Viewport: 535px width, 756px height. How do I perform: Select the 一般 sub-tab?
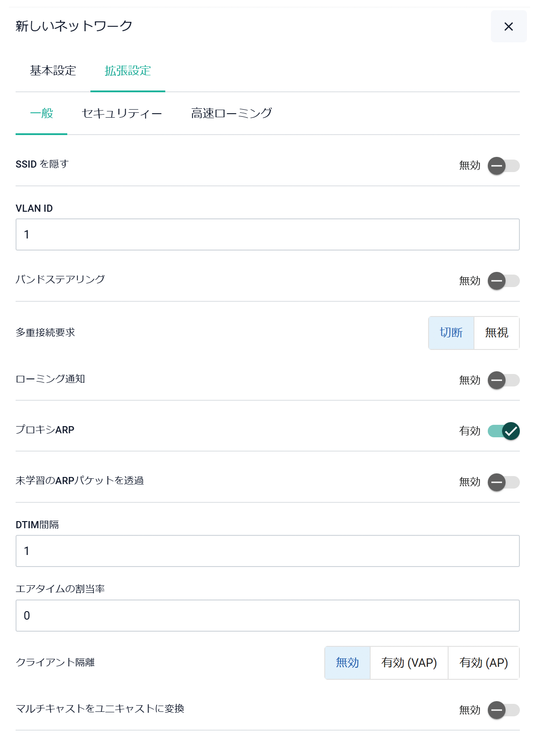tap(41, 114)
